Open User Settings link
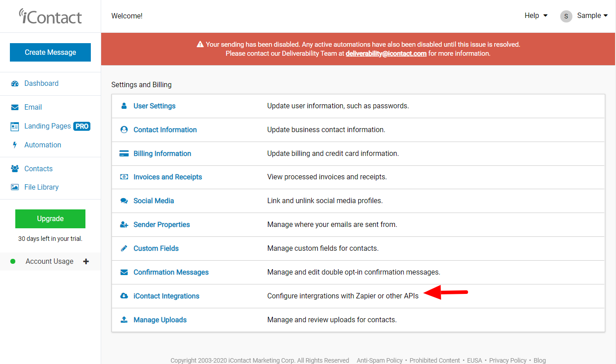Screen dimensions: 616x364 [x=154, y=106]
